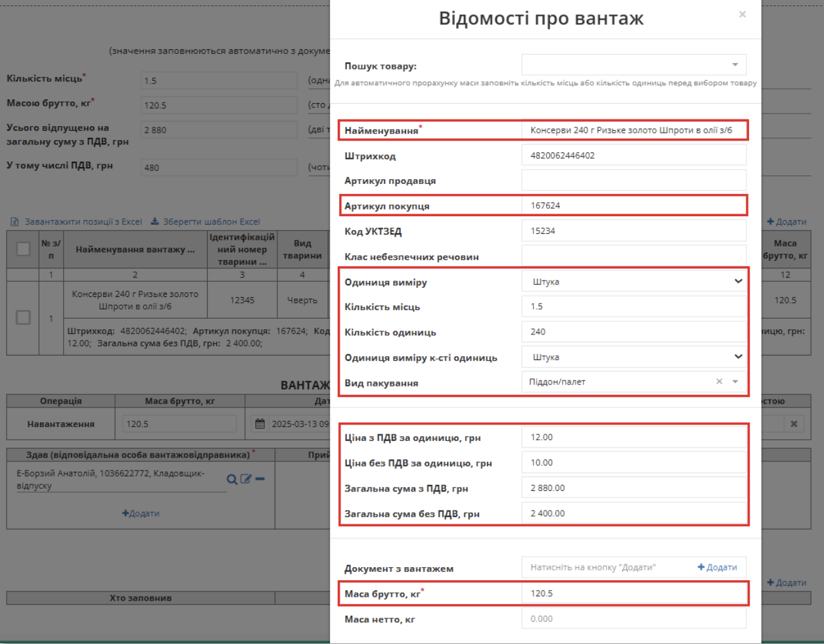
Task: Click background Кількість місць field 1.5
Action: tap(220, 81)
